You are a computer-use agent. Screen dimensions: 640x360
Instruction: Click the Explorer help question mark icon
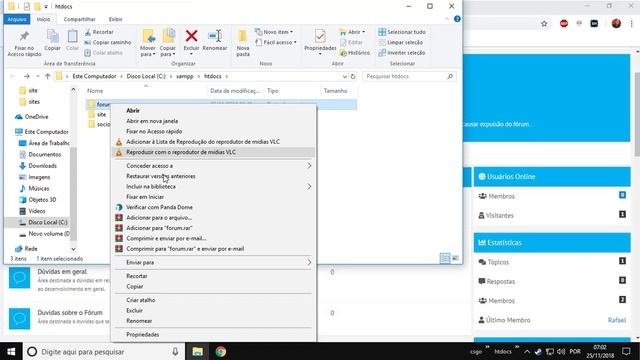click(457, 19)
